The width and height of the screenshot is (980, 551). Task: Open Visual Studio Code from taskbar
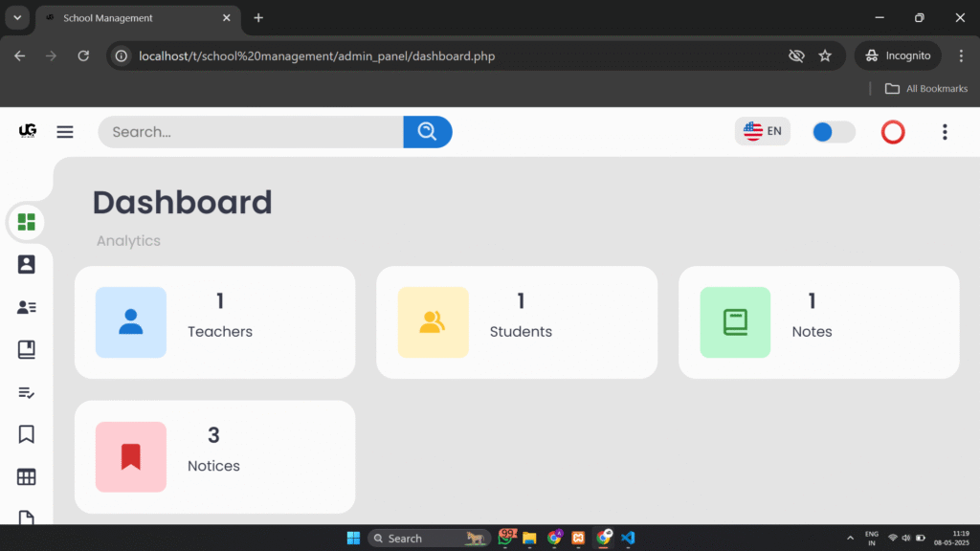[628, 538]
